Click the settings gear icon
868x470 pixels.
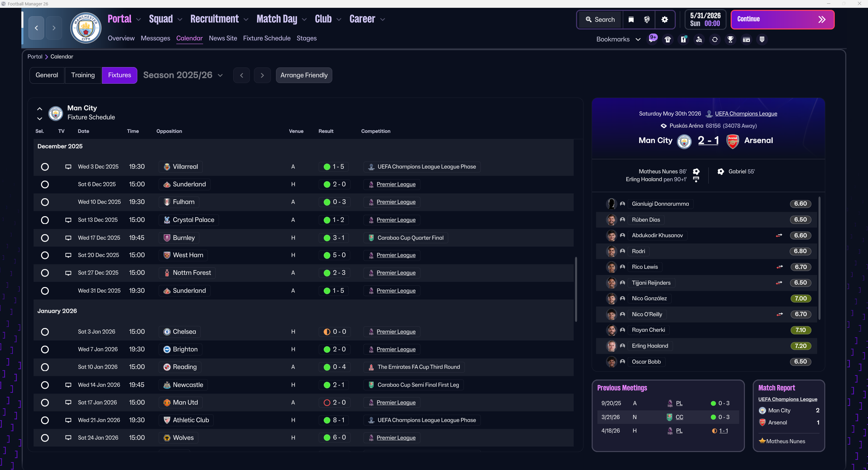[665, 20]
